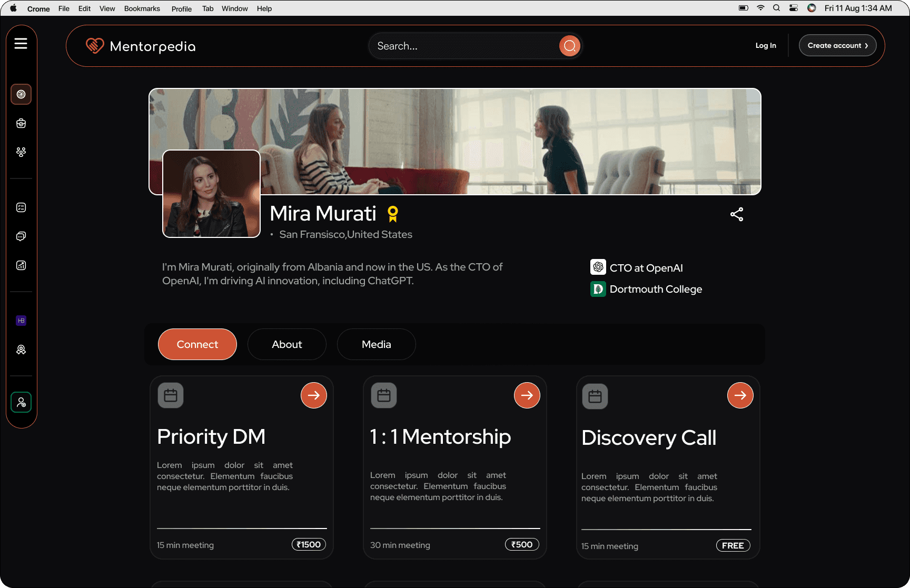Open macOS Spotlight search icon

click(776, 8)
